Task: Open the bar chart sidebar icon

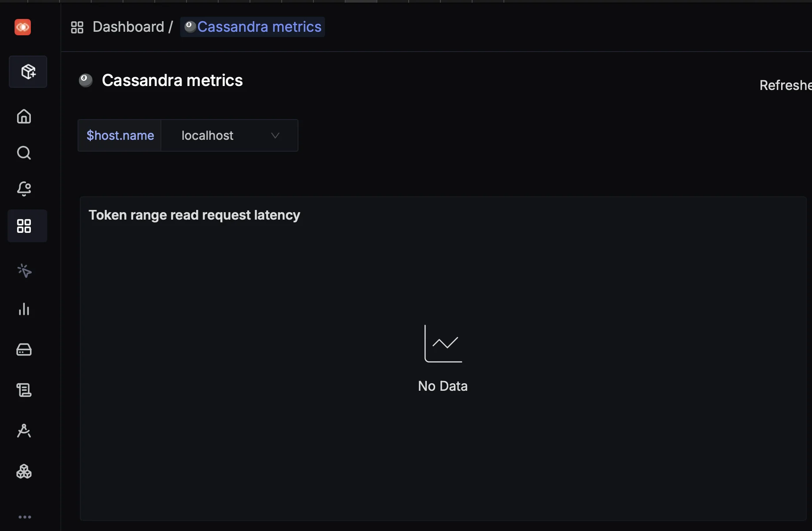Action: click(x=24, y=309)
